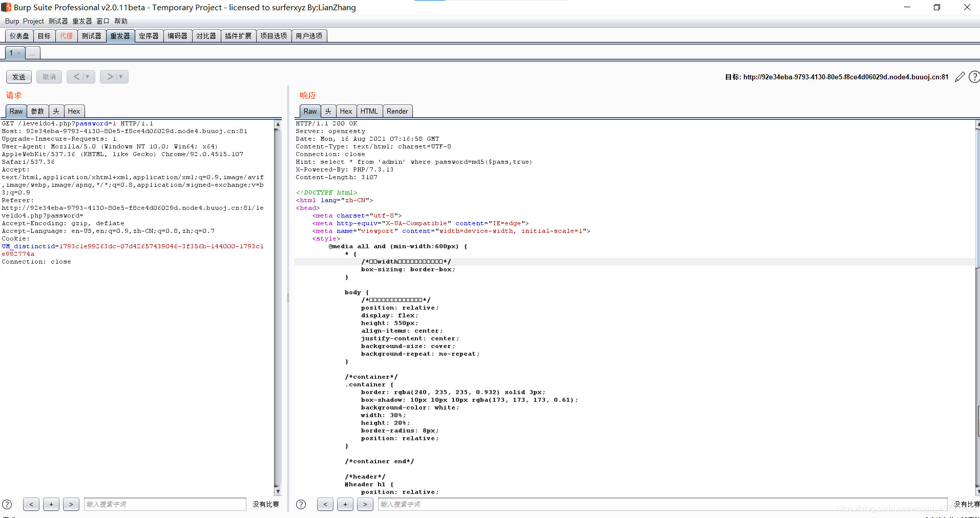This screenshot has height=518, width=980.
Task: Open the Burp menu
Action: (12, 21)
